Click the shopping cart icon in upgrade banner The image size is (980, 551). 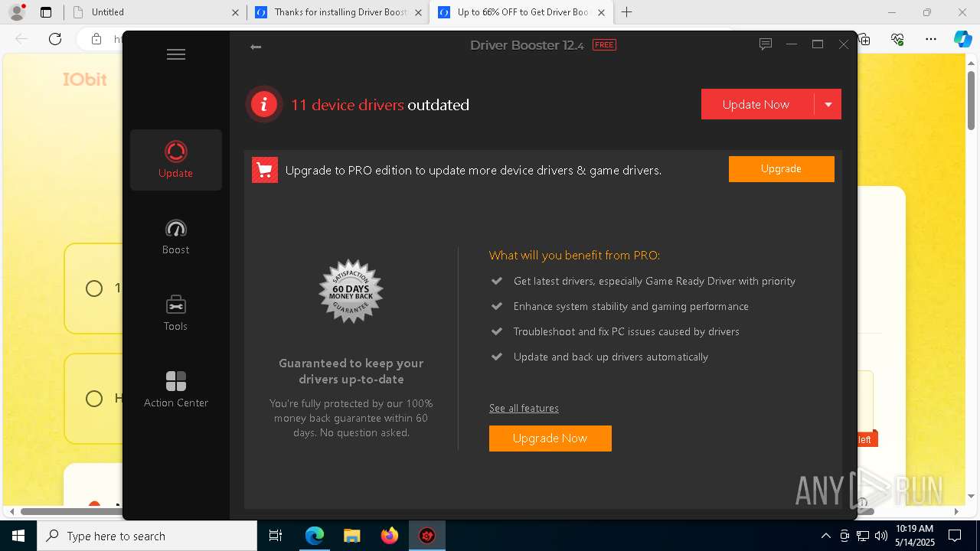click(x=265, y=170)
